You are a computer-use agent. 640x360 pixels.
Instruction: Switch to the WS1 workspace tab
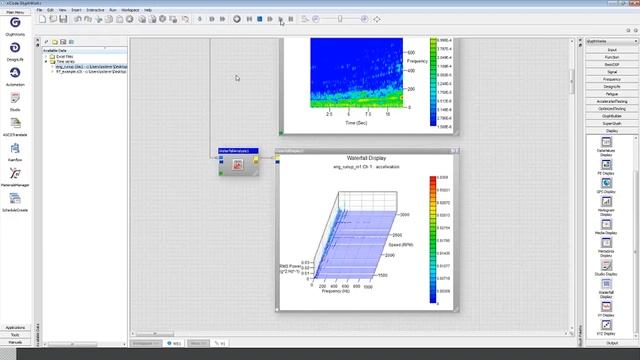174,343
